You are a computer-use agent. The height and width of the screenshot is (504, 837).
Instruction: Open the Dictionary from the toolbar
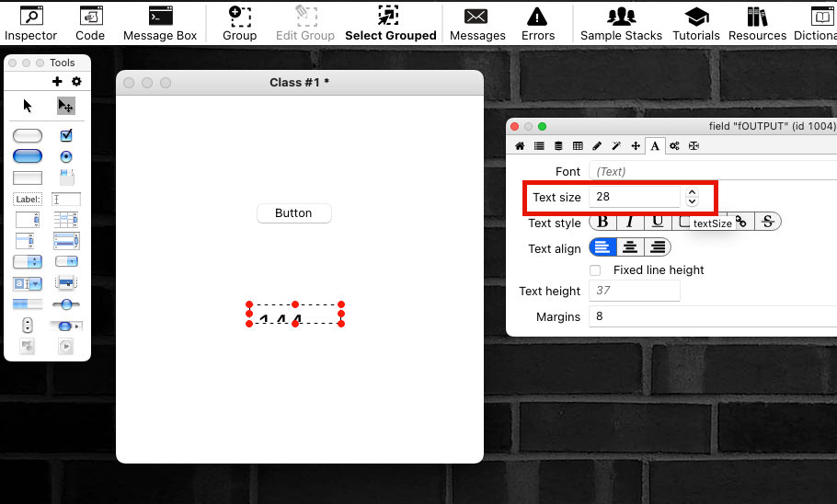[816, 24]
